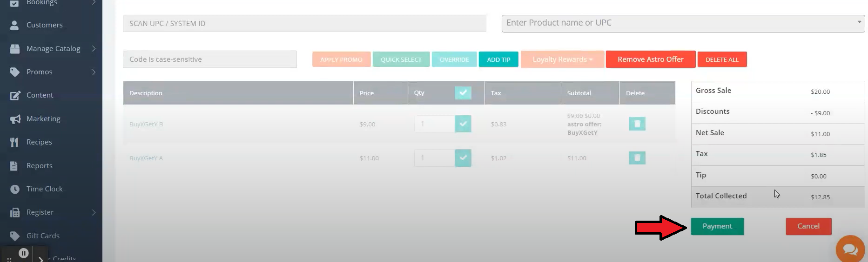This screenshot has width=868, height=262.
Task: Click the Gift Cards tag icon
Action: 15,236
